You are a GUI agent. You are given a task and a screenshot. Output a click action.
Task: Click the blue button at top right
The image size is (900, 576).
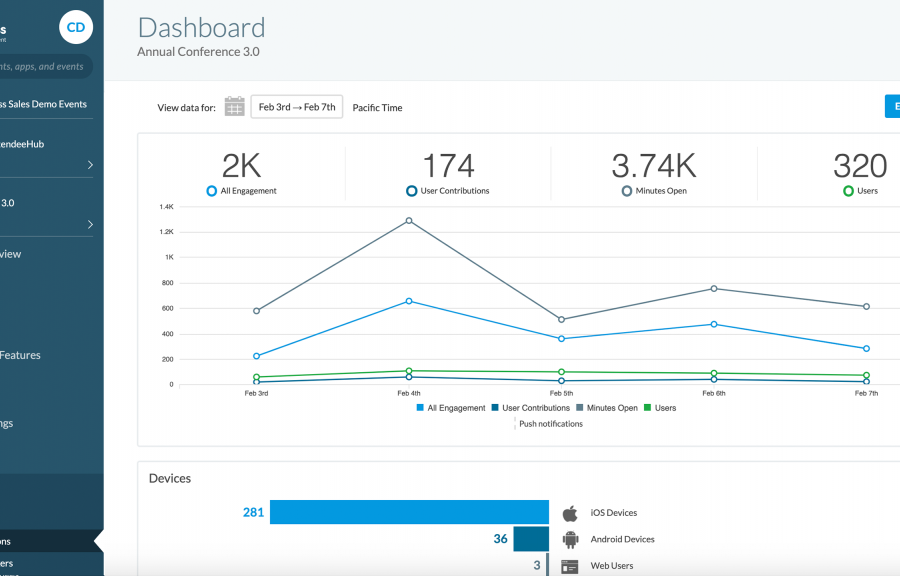coord(892,106)
